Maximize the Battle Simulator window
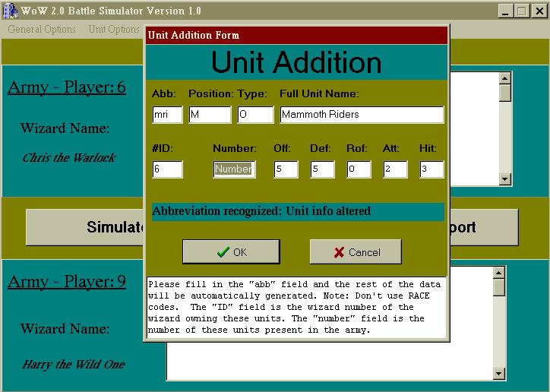This screenshot has height=392, width=550. pyautogui.click(x=522, y=11)
